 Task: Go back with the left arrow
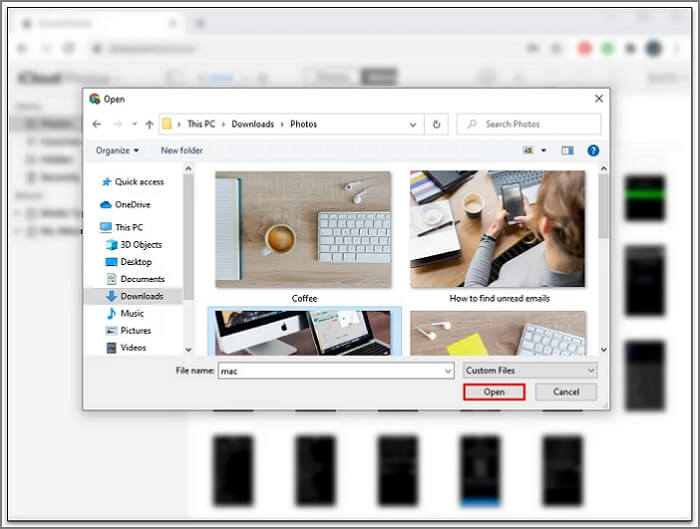pos(96,124)
